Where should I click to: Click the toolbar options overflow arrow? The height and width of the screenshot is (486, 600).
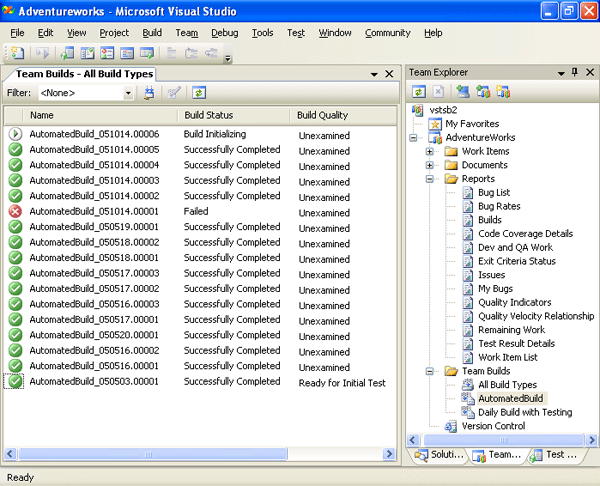pyautogui.click(x=228, y=58)
